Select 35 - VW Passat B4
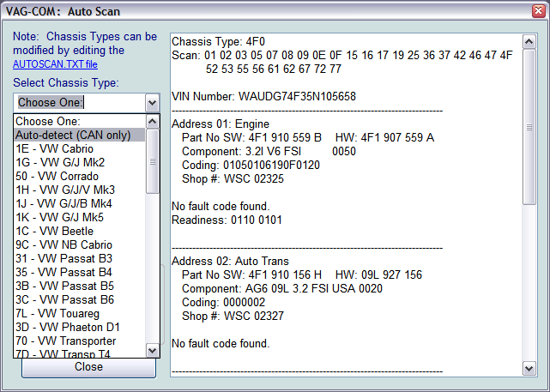Image resolution: width=550 pixels, height=392 pixels. click(80, 272)
